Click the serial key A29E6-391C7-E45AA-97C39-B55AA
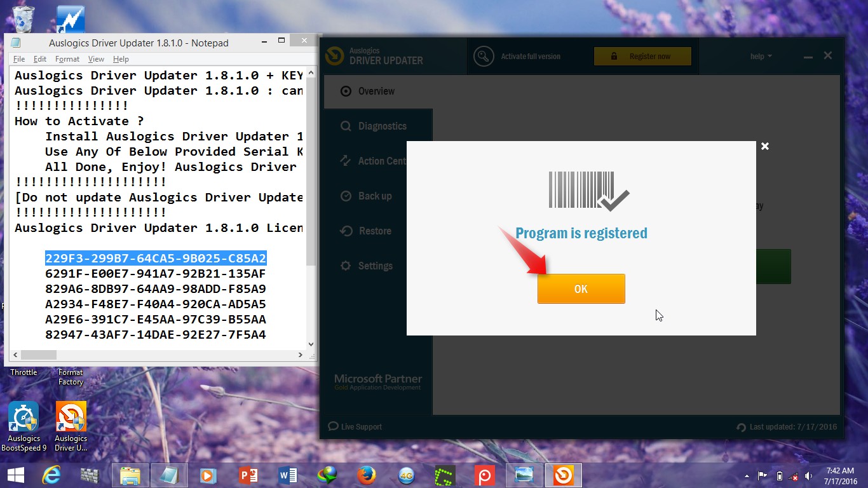This screenshot has height=488, width=868. tap(156, 319)
